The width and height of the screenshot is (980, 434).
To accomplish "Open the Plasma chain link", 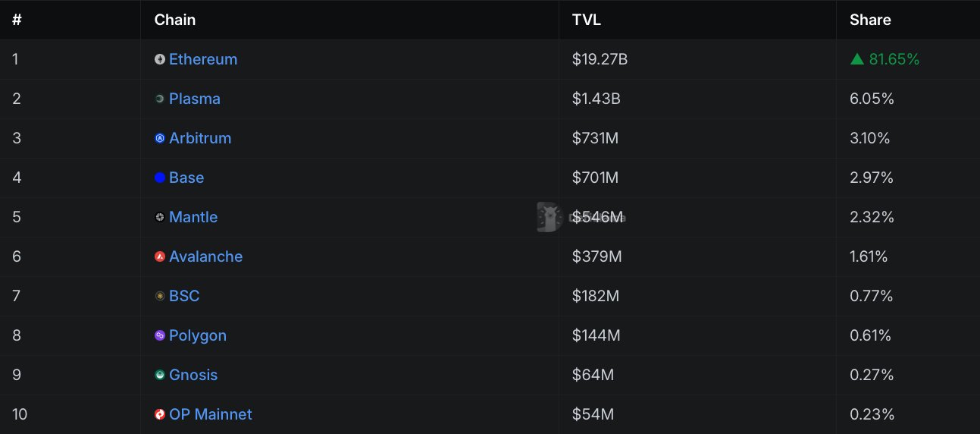I will pos(195,99).
